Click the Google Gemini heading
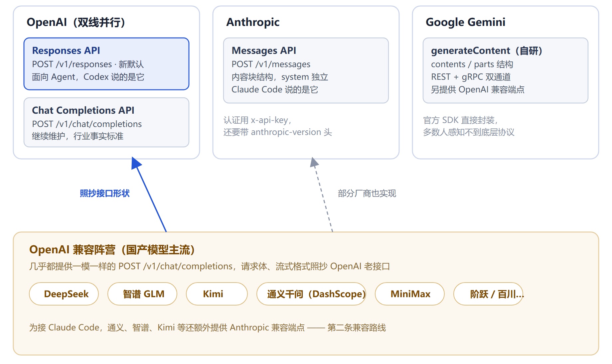612x364 pixels. [x=465, y=22]
